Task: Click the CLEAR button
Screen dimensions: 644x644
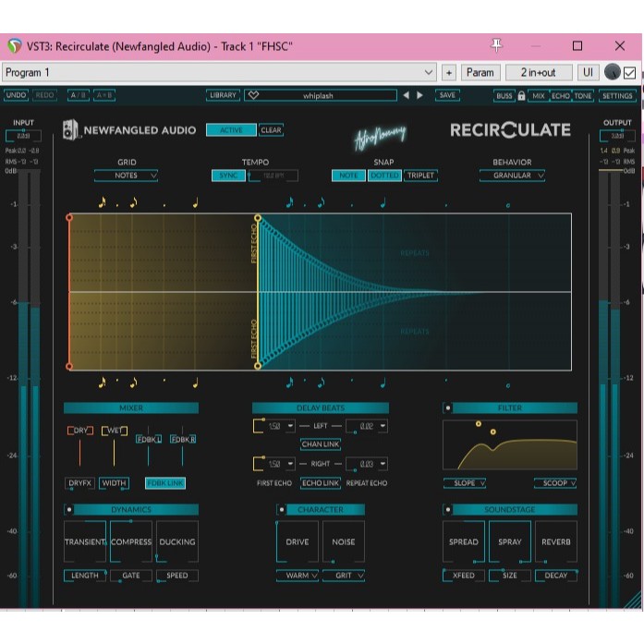Action: (x=271, y=129)
